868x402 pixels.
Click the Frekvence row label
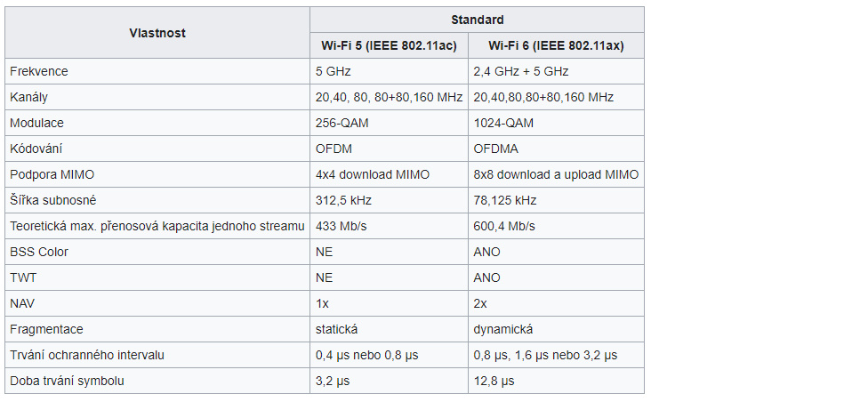point(39,71)
